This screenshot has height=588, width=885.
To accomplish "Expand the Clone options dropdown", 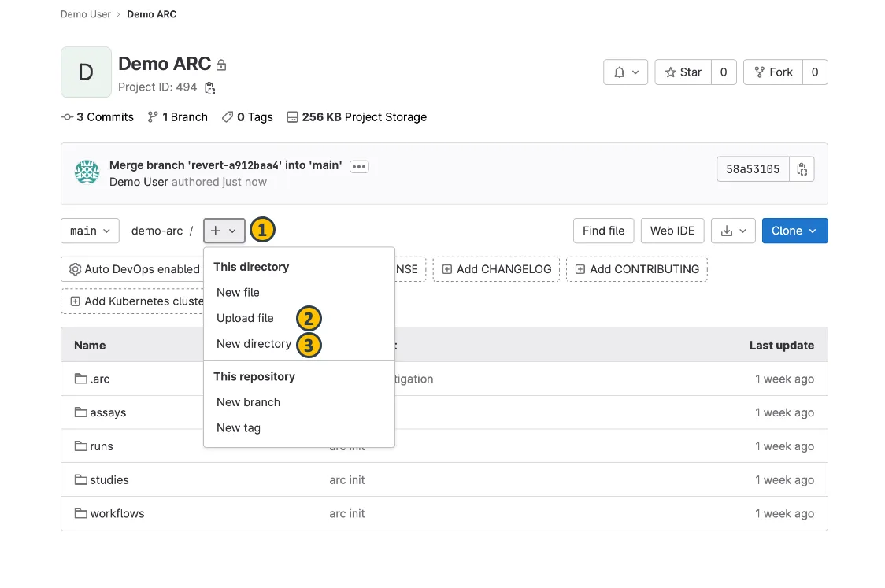I will pos(794,231).
